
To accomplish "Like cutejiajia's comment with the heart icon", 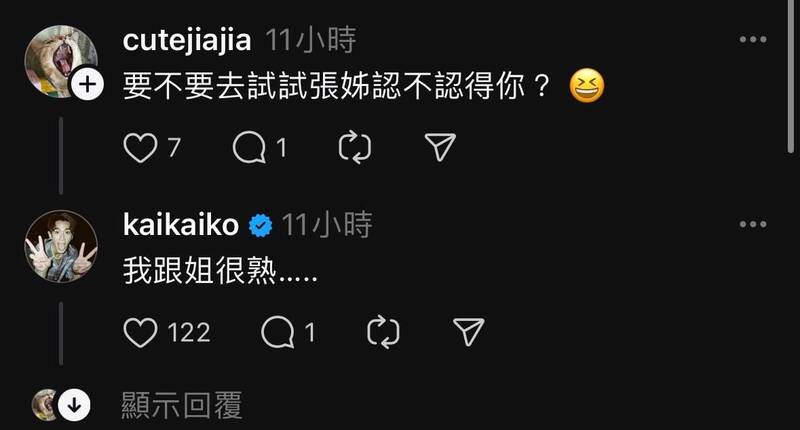I will coord(140,148).
